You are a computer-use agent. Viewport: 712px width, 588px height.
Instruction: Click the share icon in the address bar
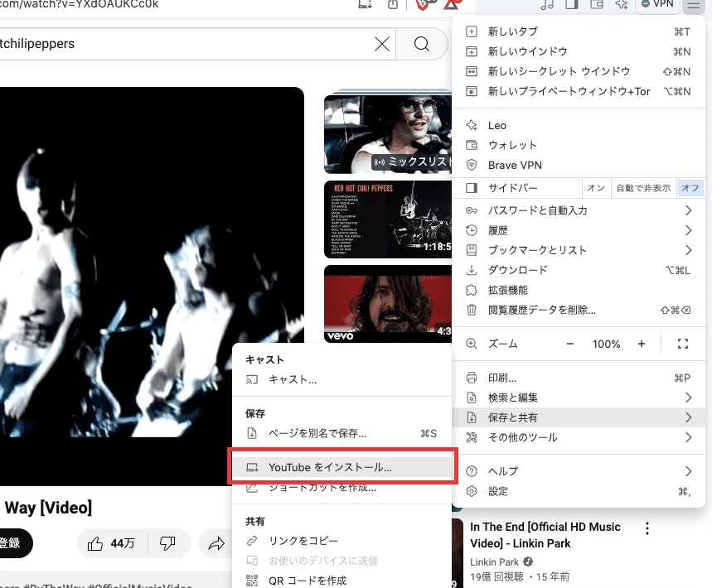[392, 4]
